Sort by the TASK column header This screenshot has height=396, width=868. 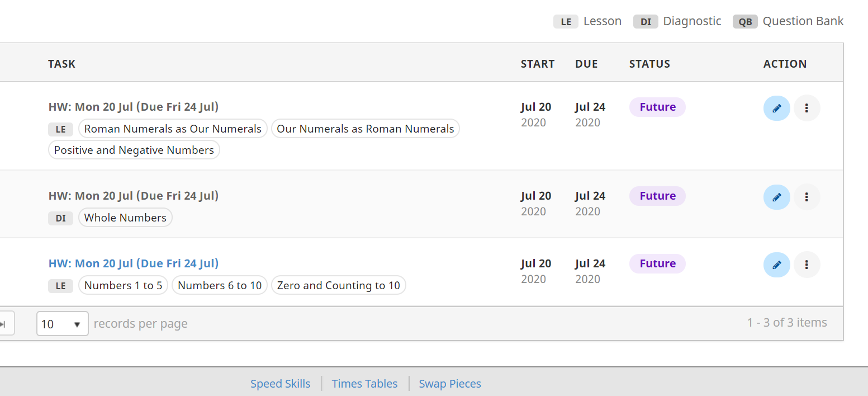click(x=61, y=64)
